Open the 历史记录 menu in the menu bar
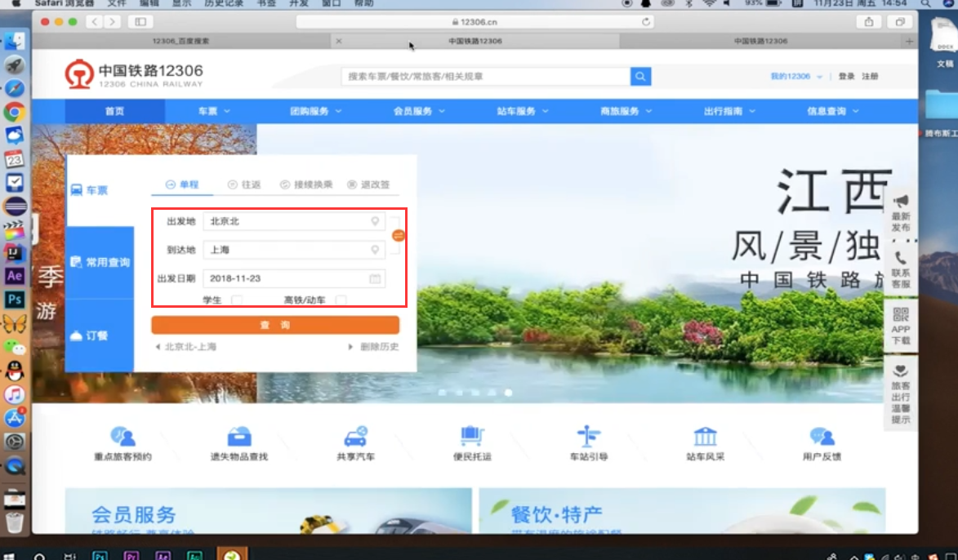Image resolution: width=958 pixels, height=560 pixels. [x=224, y=3]
